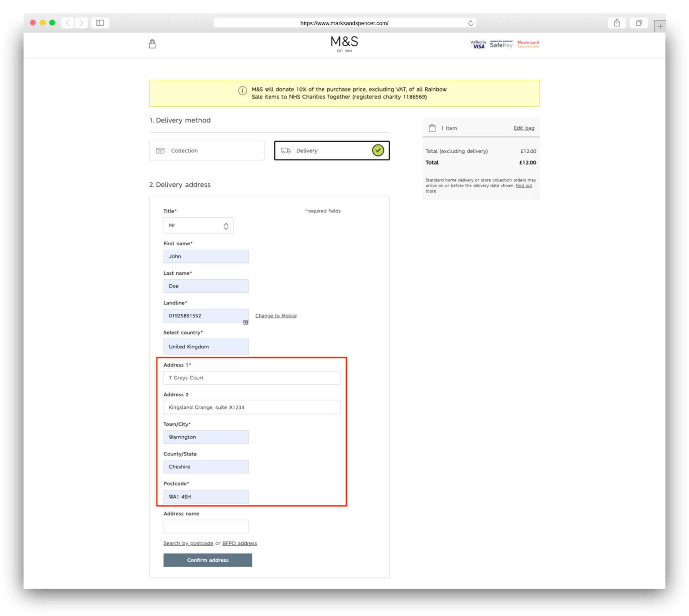This screenshot has width=689, height=616.
Task: Click the new tab button
Action: pos(660,26)
